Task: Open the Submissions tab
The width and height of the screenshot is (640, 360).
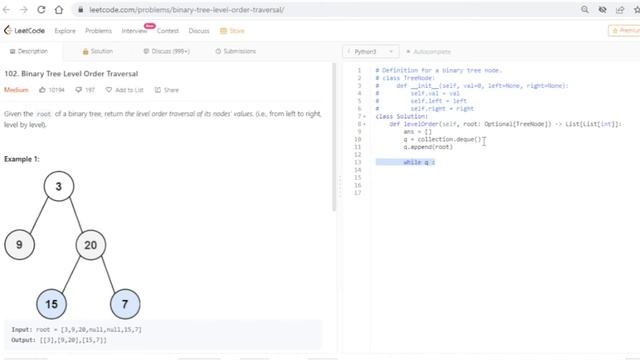Action: (x=236, y=51)
